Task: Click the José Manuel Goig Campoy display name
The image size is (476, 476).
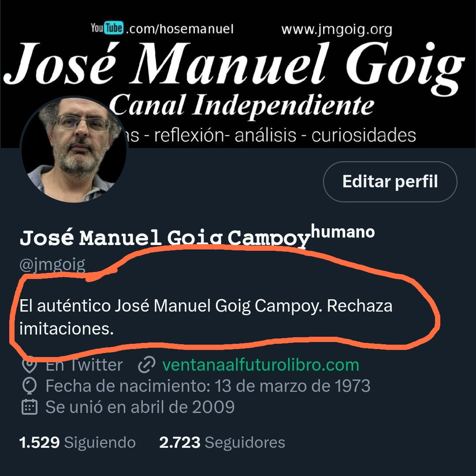Action: tap(164, 238)
